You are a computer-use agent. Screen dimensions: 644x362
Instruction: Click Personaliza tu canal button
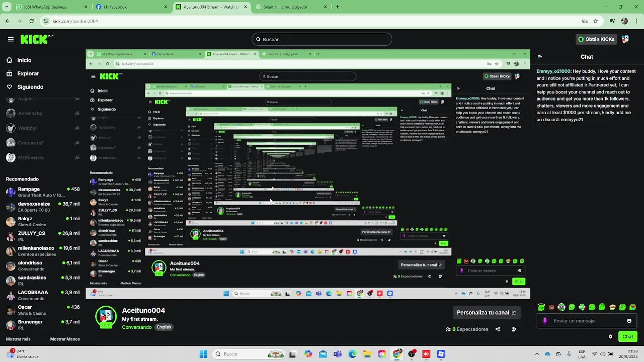coord(486,312)
